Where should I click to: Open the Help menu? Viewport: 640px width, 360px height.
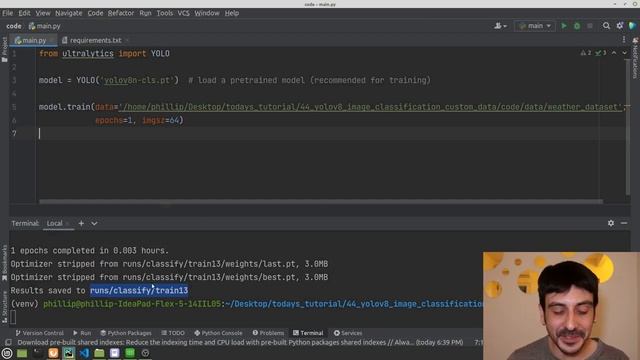pyautogui.click(x=232, y=13)
